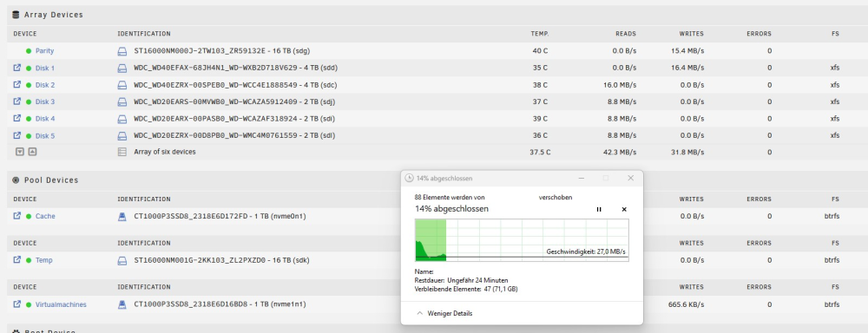Viewport: 868px width, 333px height.
Task: Click 'Array of six devices' text
Action: coord(164,152)
